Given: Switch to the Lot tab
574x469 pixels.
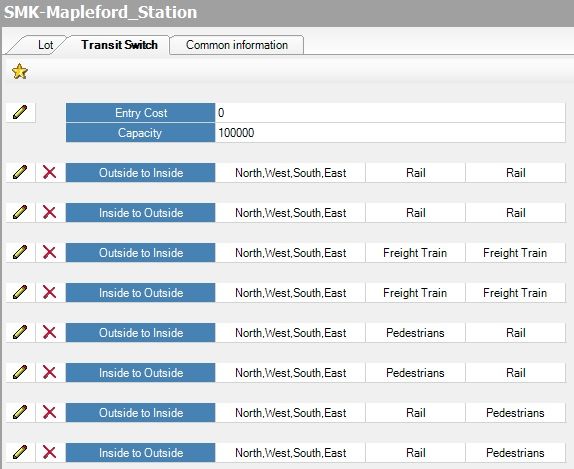Looking at the screenshot, I should 45,45.
